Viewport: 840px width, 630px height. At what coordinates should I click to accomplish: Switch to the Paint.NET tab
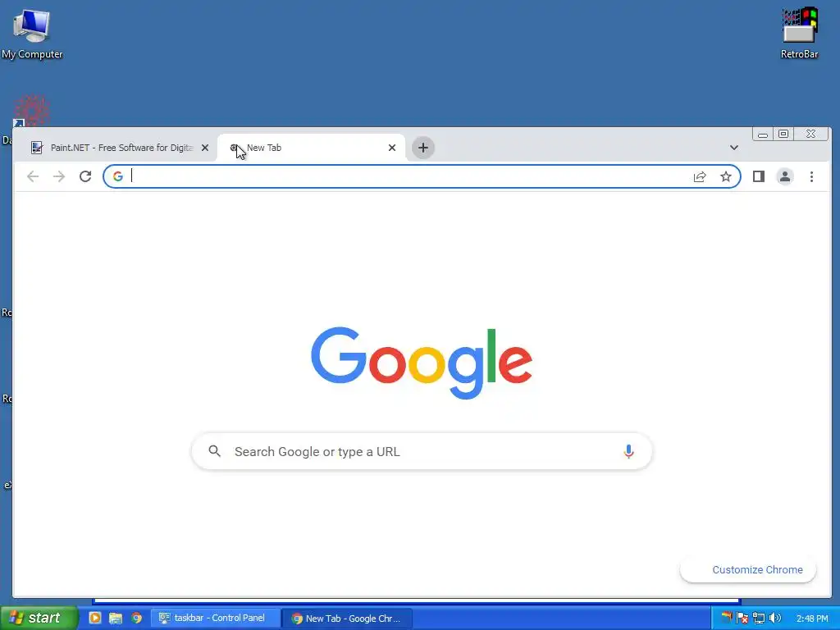tap(121, 148)
